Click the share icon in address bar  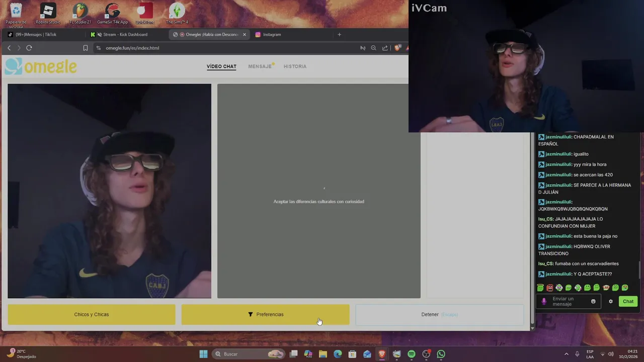coord(385,48)
